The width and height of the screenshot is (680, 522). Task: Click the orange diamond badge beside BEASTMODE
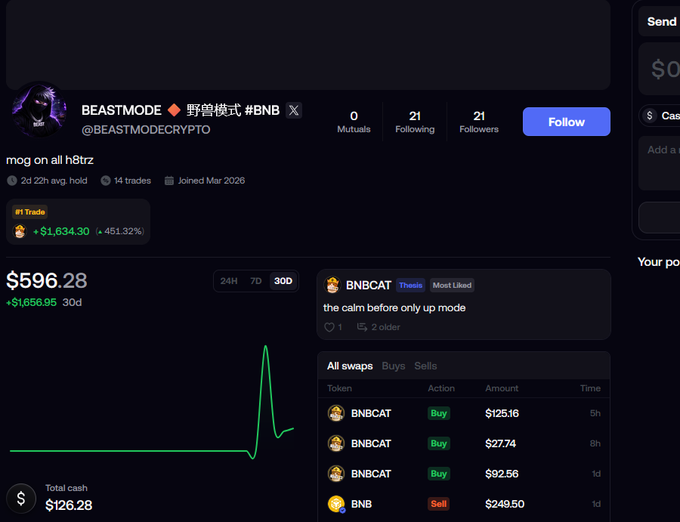tap(174, 110)
